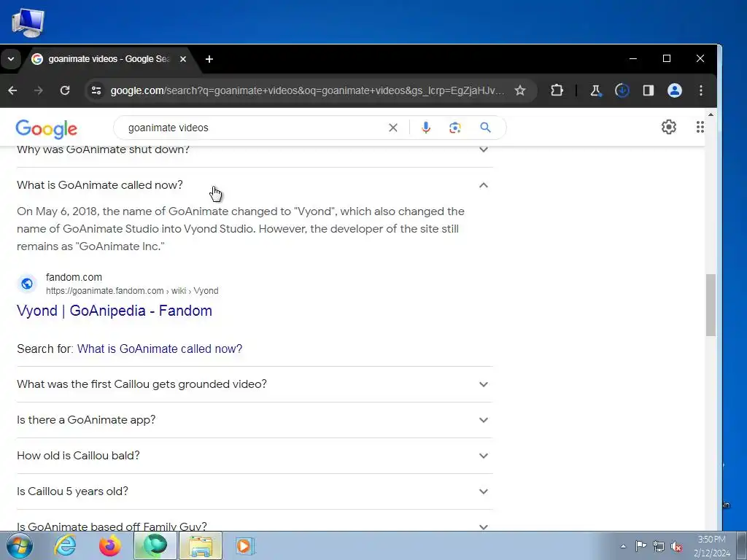Open the Google apps grid
The width and height of the screenshot is (747, 560).
click(x=700, y=127)
